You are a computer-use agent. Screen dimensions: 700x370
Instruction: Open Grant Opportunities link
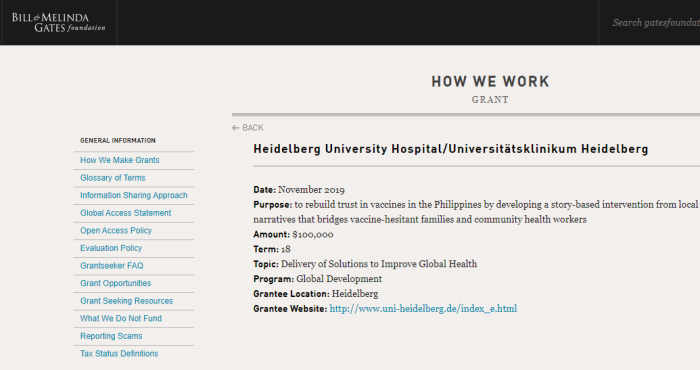[116, 283]
